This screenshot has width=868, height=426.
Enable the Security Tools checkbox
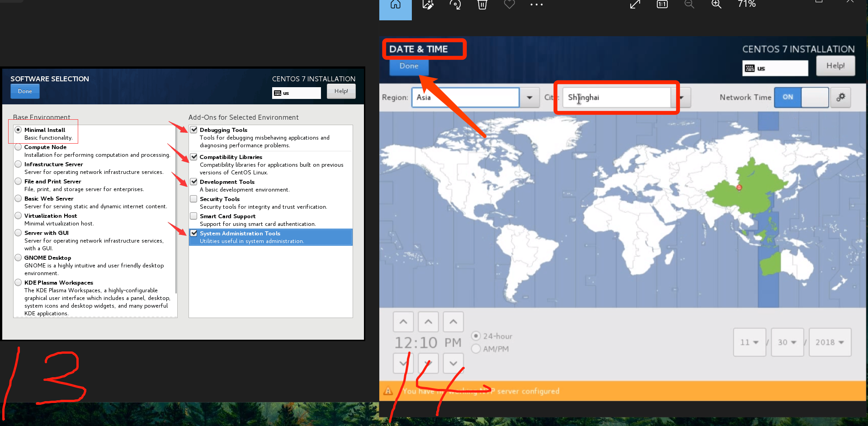click(x=193, y=199)
